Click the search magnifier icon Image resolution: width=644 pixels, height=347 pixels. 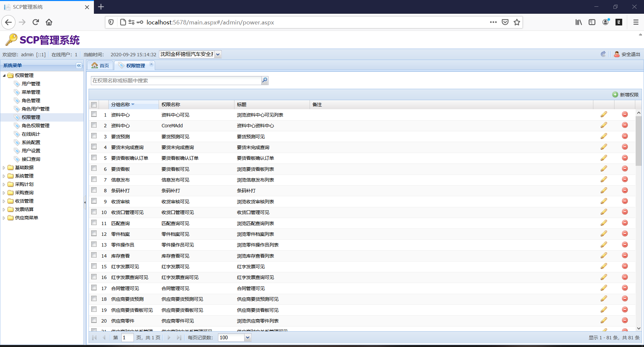(x=265, y=80)
